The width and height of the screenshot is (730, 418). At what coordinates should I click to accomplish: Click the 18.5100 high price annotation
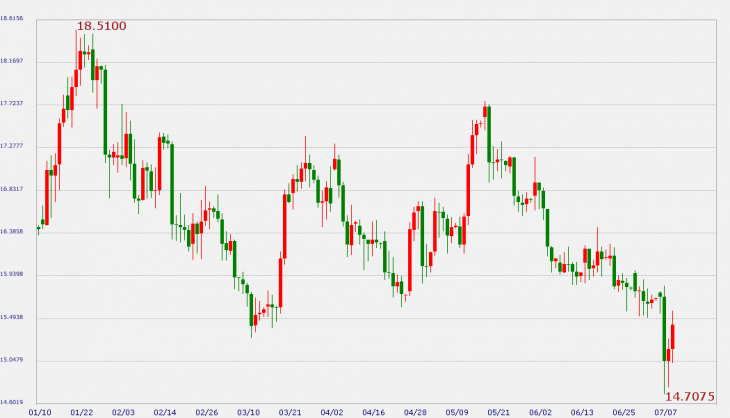coord(102,25)
